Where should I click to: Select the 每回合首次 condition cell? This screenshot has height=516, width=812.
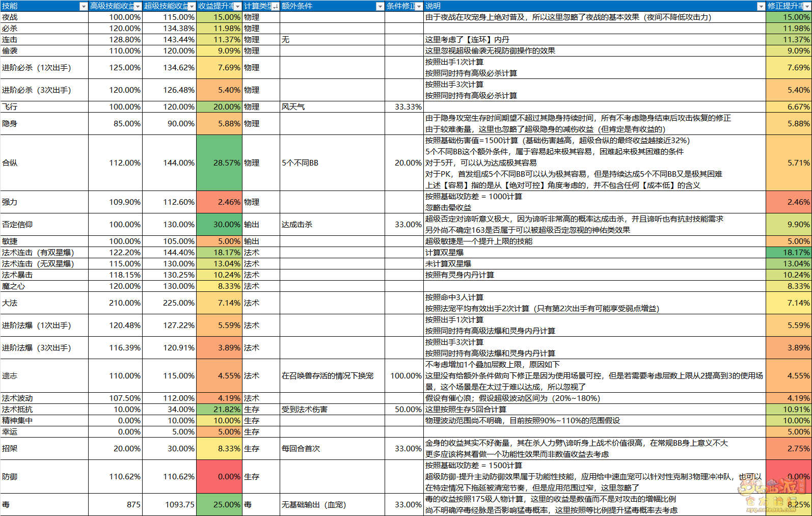click(x=332, y=449)
